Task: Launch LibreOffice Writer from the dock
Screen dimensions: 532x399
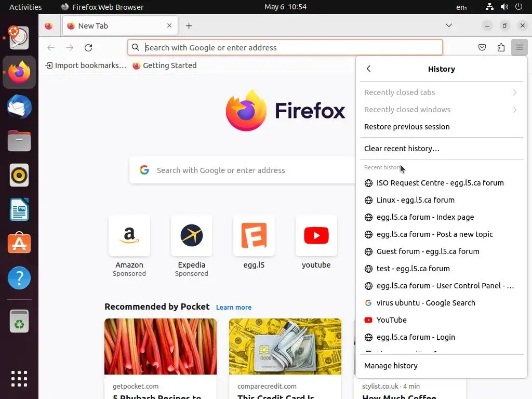Action: click(x=19, y=209)
